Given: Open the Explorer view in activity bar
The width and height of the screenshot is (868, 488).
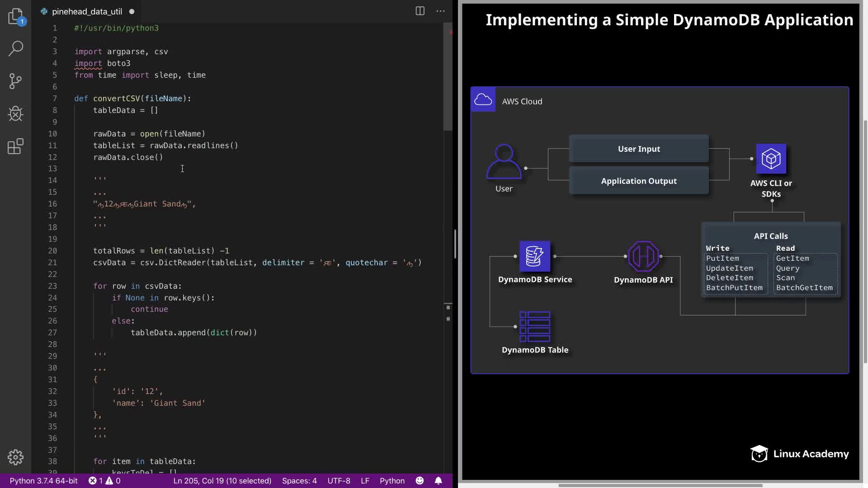Looking at the screenshot, I should coord(15,17).
